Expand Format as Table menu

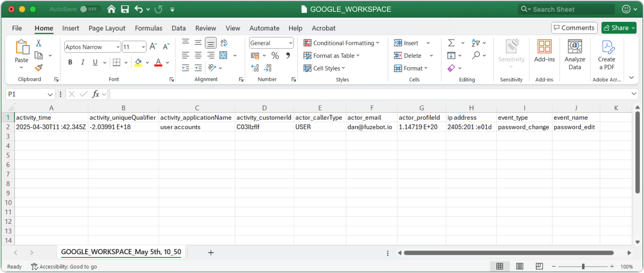332,56
